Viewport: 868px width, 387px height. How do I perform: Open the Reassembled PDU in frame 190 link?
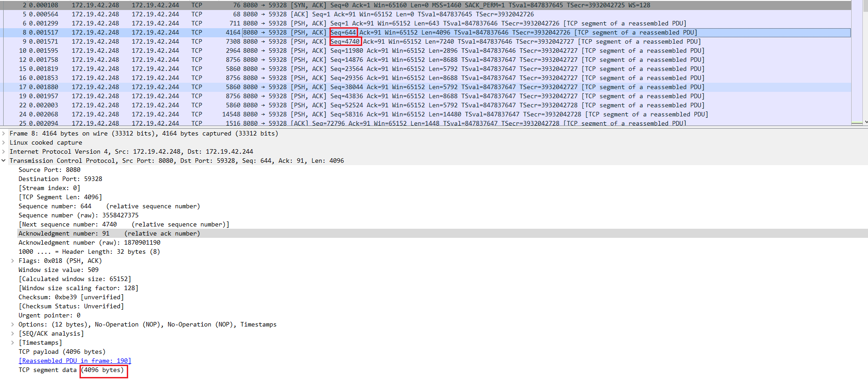(75, 361)
